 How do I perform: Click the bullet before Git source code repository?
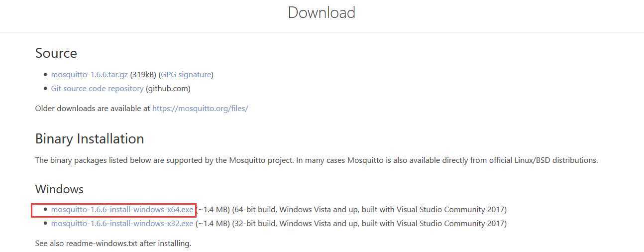click(x=46, y=89)
